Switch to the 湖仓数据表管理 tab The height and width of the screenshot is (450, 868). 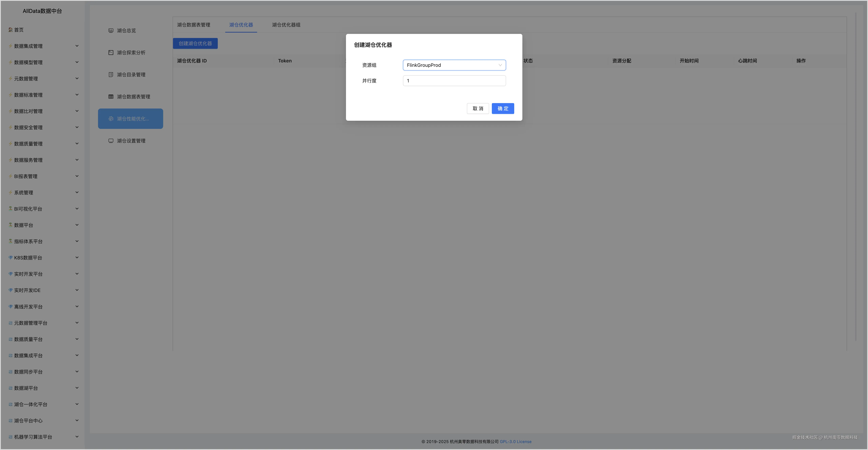pos(194,25)
